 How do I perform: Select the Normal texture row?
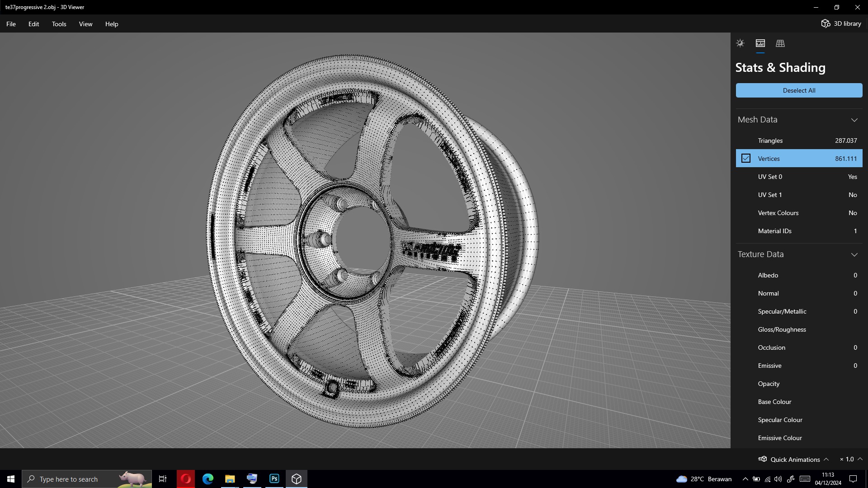799,293
